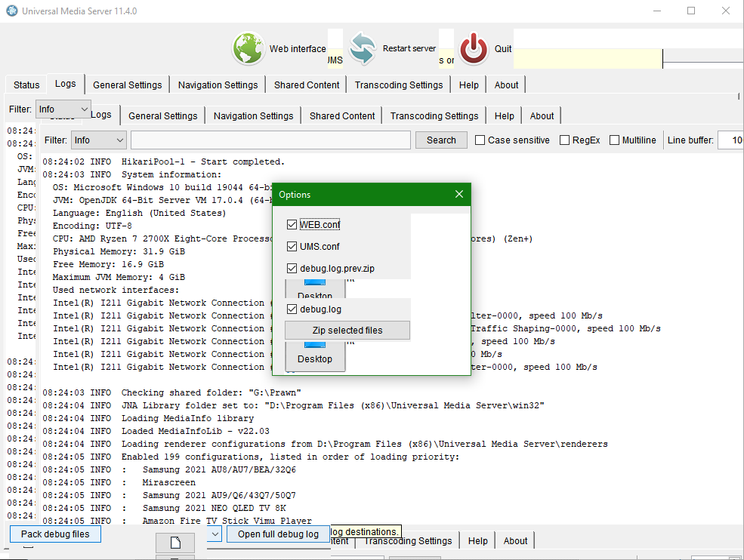The height and width of the screenshot is (560, 744).
Task: Enable the Case sensitive checkbox
Action: (x=480, y=140)
